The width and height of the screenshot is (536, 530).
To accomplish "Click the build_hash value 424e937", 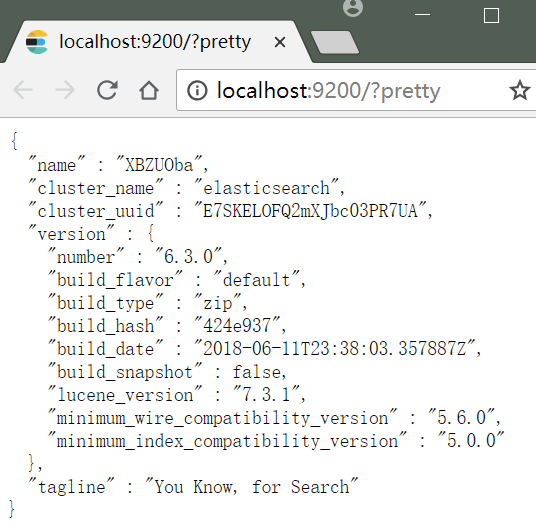I will coord(237,325).
